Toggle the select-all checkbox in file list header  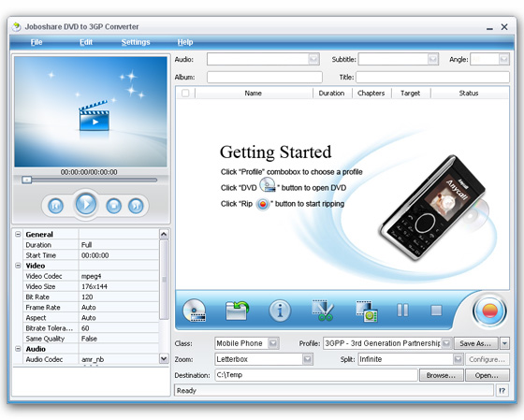coord(185,93)
